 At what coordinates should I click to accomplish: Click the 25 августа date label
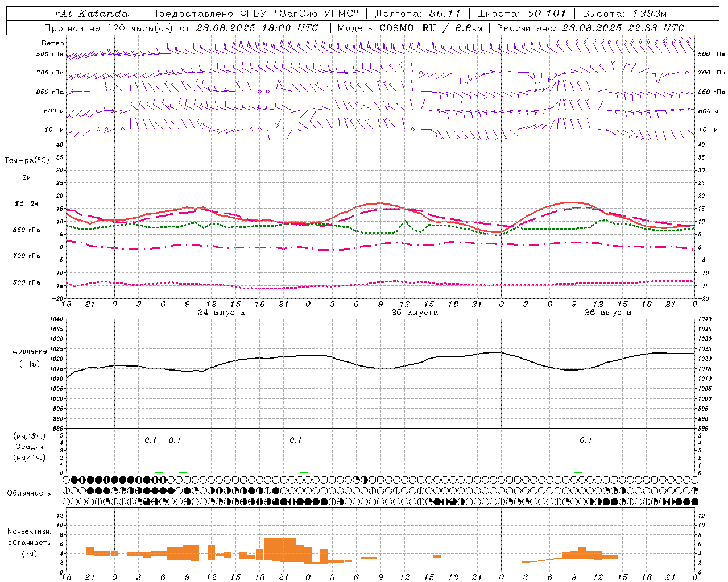click(x=415, y=313)
